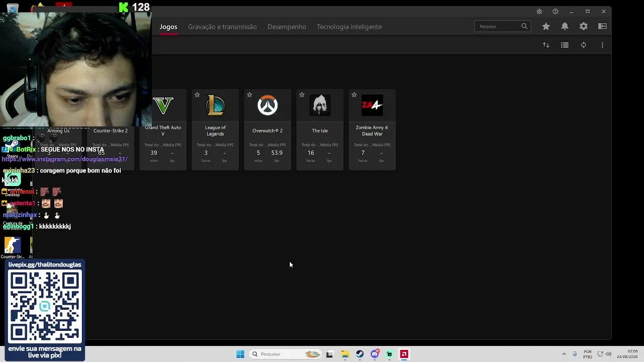The width and height of the screenshot is (644, 362).
Task: Click the 7 hours value on Zombie Army 4
Action: click(363, 153)
